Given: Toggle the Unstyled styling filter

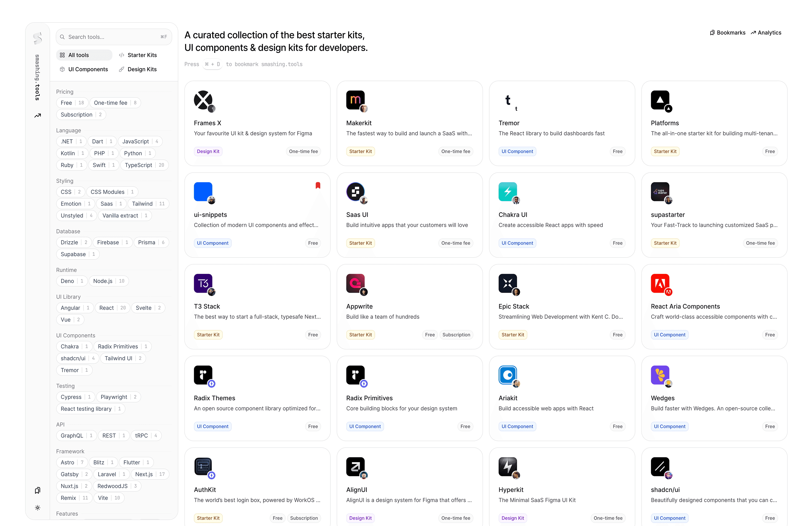Looking at the screenshot, I should tap(76, 216).
